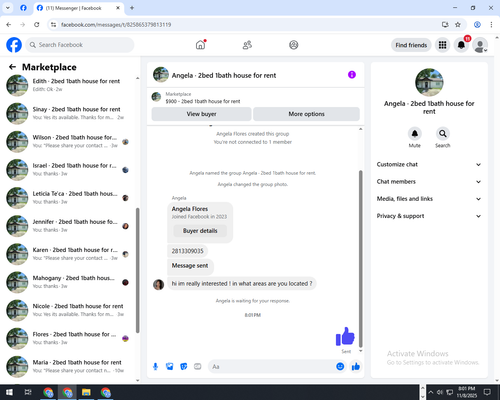Open Windows Start menu
The image size is (500, 400).
coord(9,392)
